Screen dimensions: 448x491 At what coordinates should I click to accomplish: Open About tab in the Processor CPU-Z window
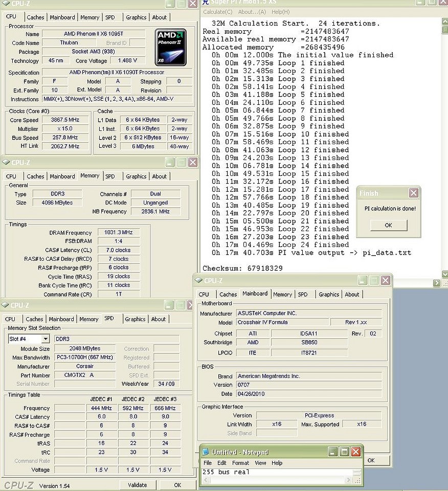[x=160, y=17]
